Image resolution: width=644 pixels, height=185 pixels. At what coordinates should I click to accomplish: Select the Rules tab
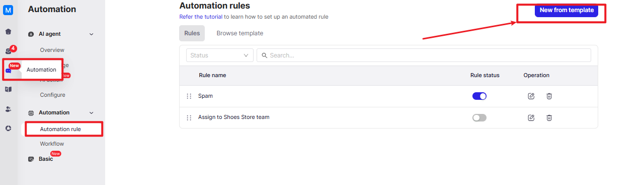[192, 33]
